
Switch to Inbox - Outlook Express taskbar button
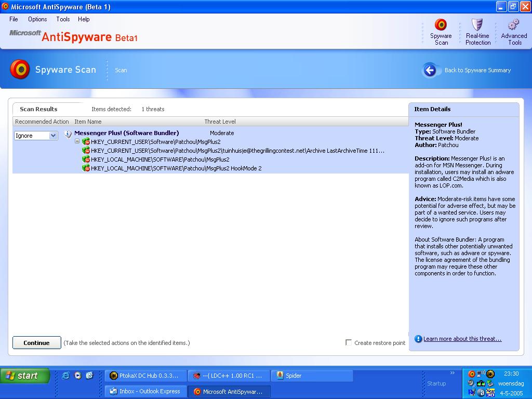[146, 391]
